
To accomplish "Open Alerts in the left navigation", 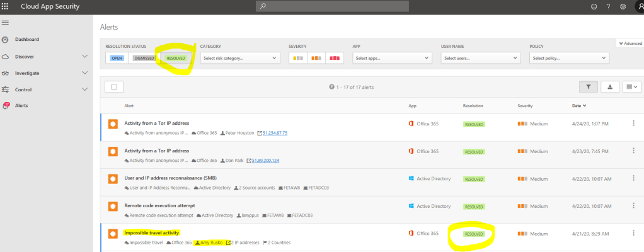I will [21, 106].
